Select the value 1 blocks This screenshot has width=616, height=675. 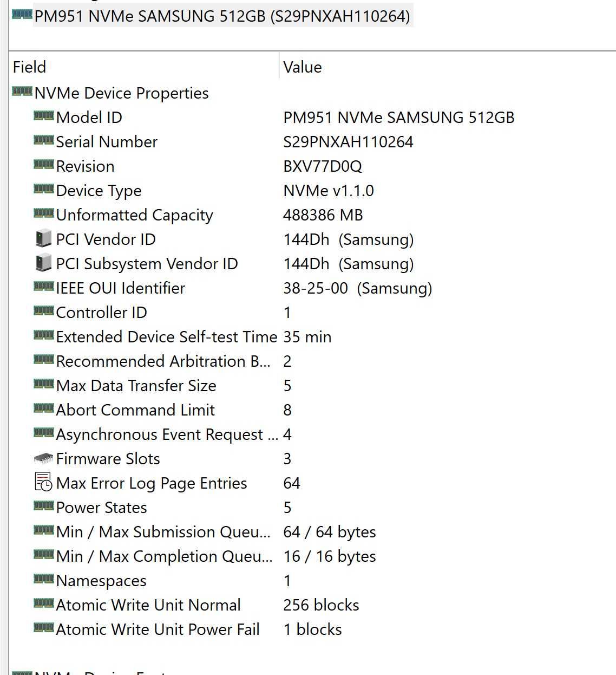tap(313, 629)
